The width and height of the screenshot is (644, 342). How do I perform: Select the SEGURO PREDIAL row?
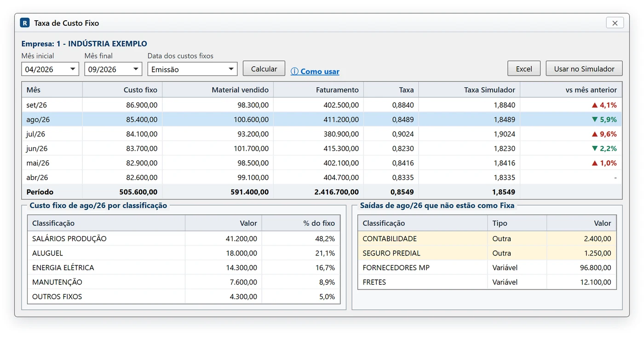point(487,253)
